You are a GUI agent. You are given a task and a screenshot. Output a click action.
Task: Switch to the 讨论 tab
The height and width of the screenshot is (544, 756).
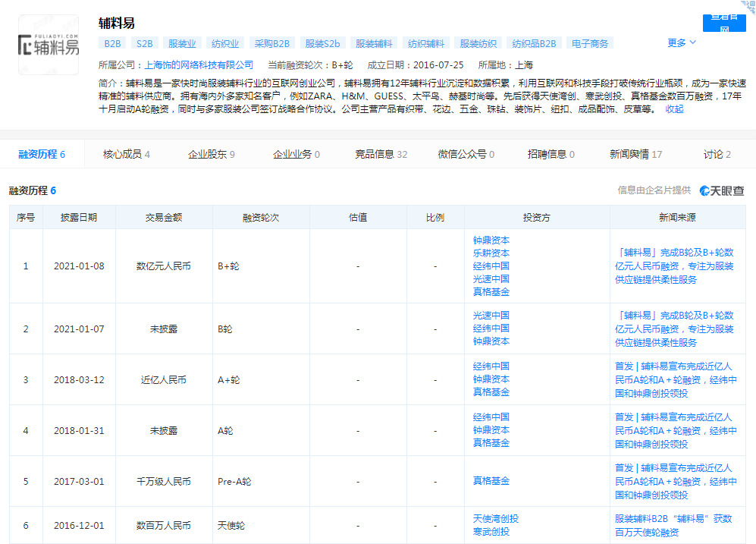717,154
